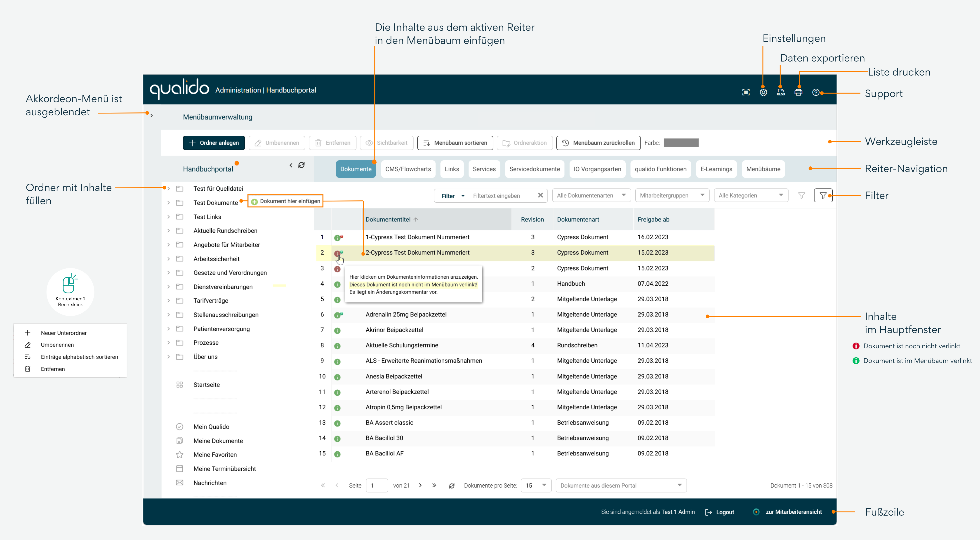Open Mein Qualido in sidebar
980x540 pixels.
(x=211, y=427)
